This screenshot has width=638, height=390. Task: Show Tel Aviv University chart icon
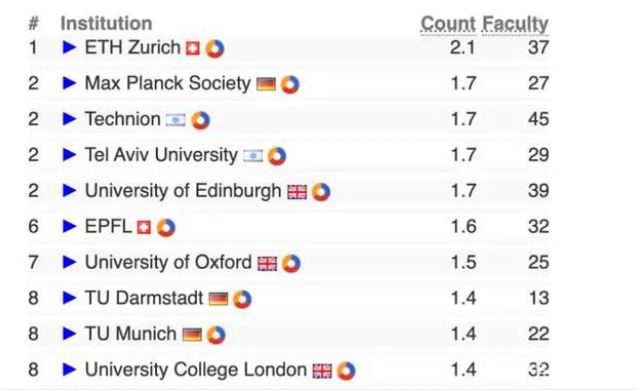(277, 156)
